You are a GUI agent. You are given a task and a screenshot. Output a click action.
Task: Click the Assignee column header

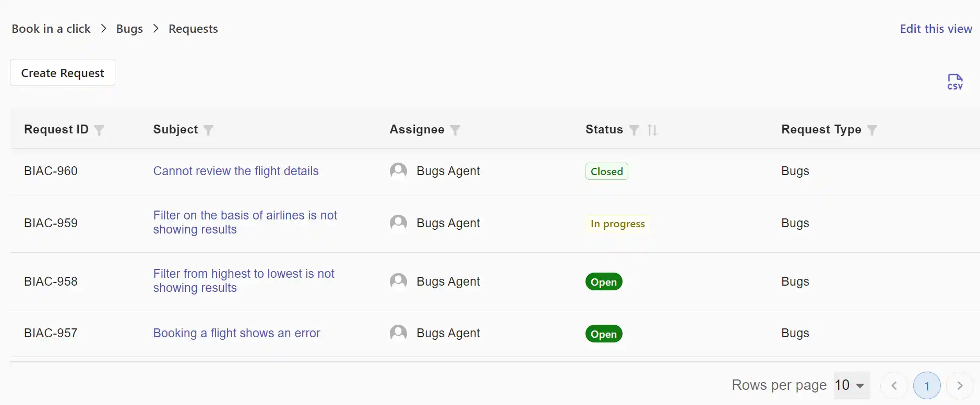417,129
